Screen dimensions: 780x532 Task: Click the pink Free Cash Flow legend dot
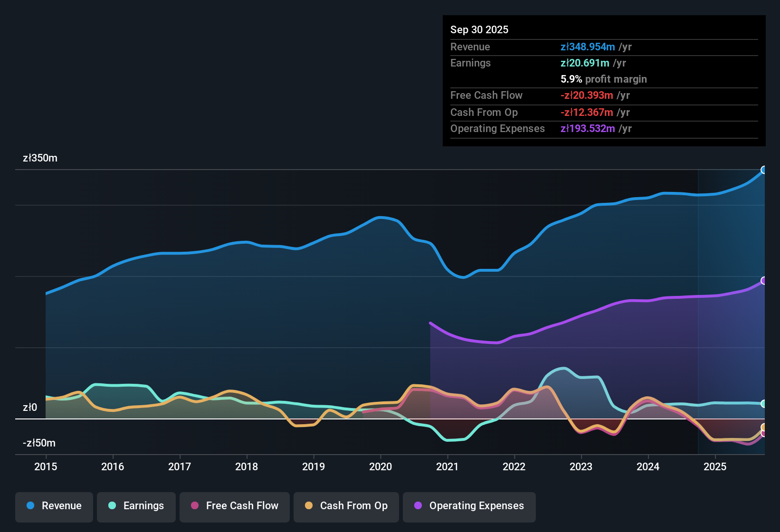pyautogui.click(x=195, y=506)
